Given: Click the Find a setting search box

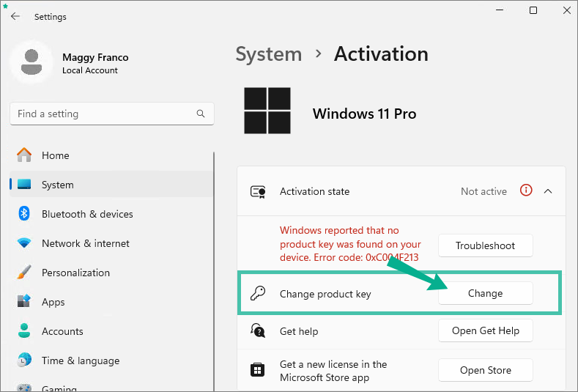Looking at the screenshot, I should (x=111, y=114).
